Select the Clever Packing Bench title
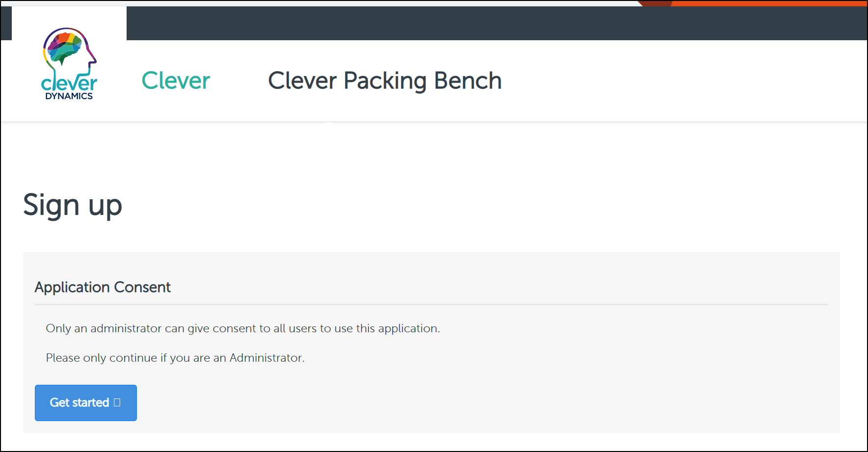The height and width of the screenshot is (452, 868). pos(385,81)
